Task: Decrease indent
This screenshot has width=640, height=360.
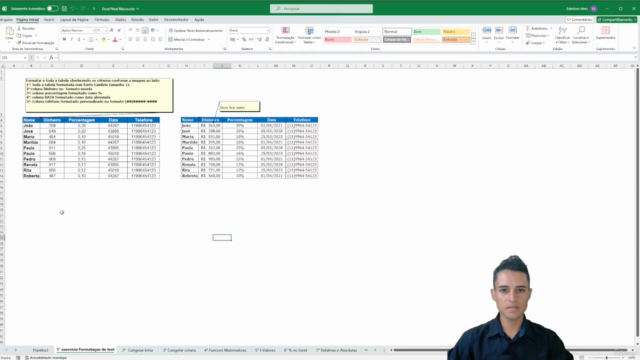Action: pos(153,40)
